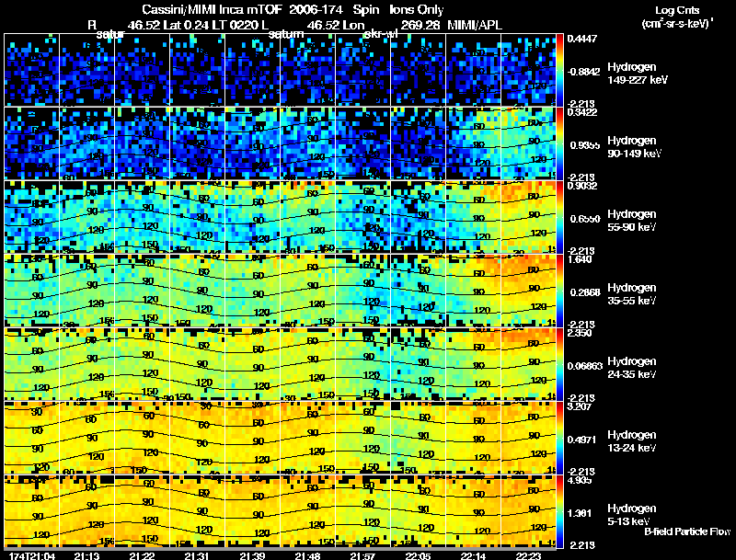Click the '21:13' time axis tick

pos(86,555)
